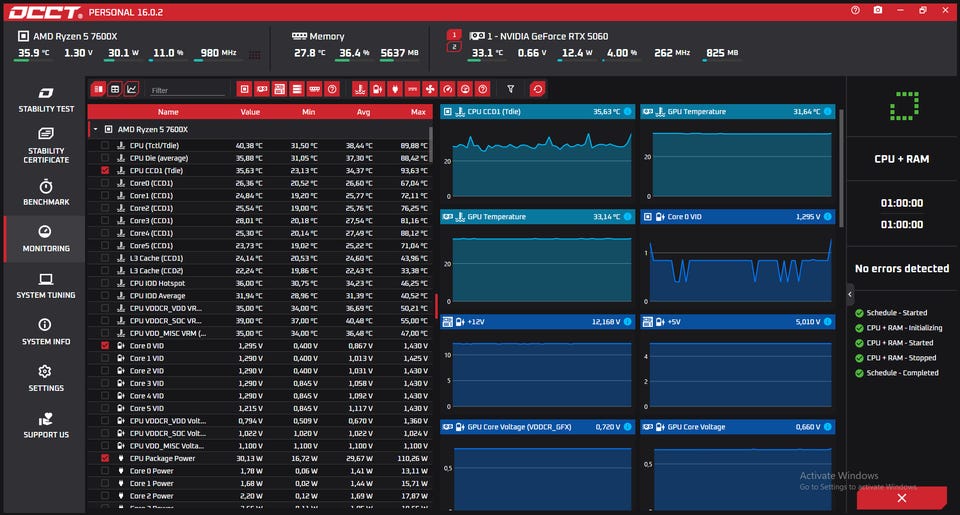Select the CPU VDD_MISC VRM row

pos(260,333)
